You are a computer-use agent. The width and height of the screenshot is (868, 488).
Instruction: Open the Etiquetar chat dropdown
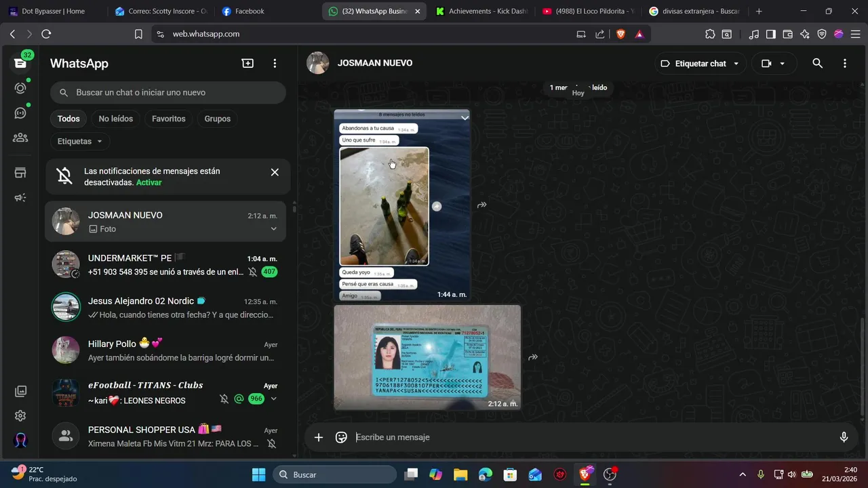click(x=701, y=64)
